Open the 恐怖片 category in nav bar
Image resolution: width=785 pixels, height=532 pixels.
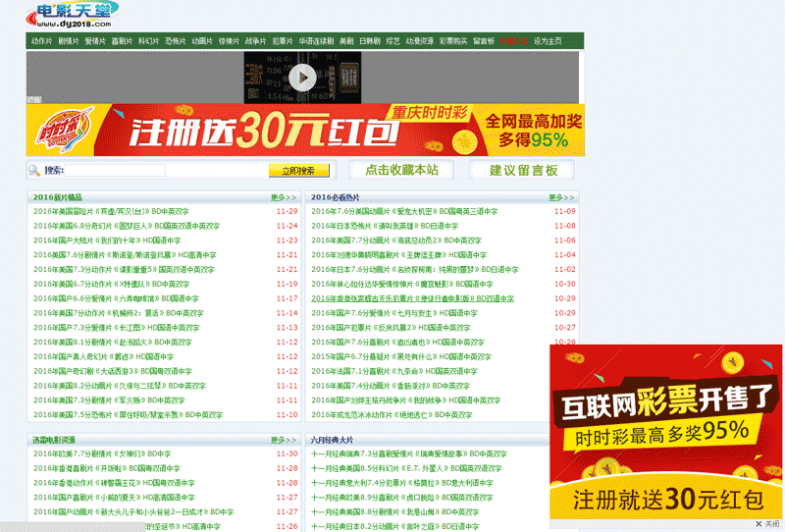point(176,41)
